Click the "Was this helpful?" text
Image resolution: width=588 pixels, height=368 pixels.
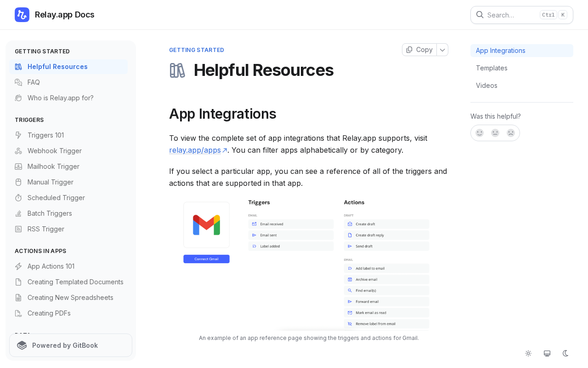click(x=496, y=116)
